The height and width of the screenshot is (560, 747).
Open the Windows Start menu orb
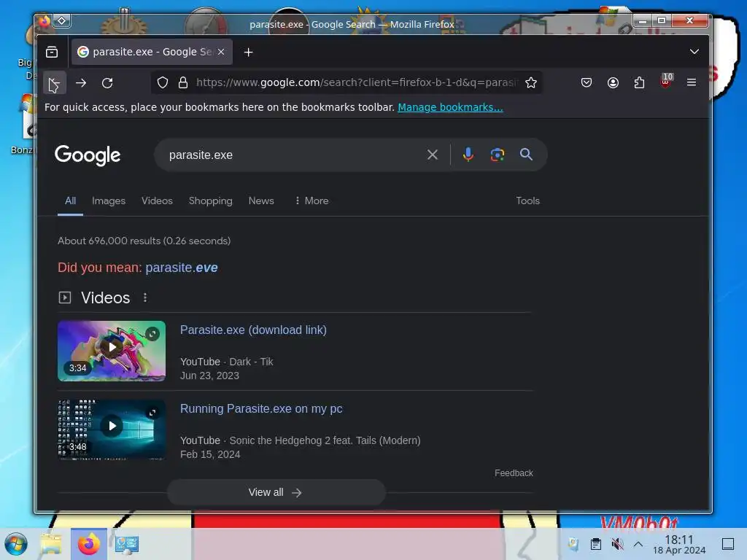[16, 544]
